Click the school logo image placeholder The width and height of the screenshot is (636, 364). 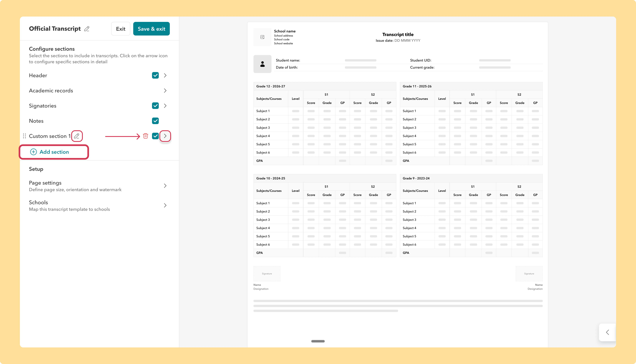[x=262, y=37]
